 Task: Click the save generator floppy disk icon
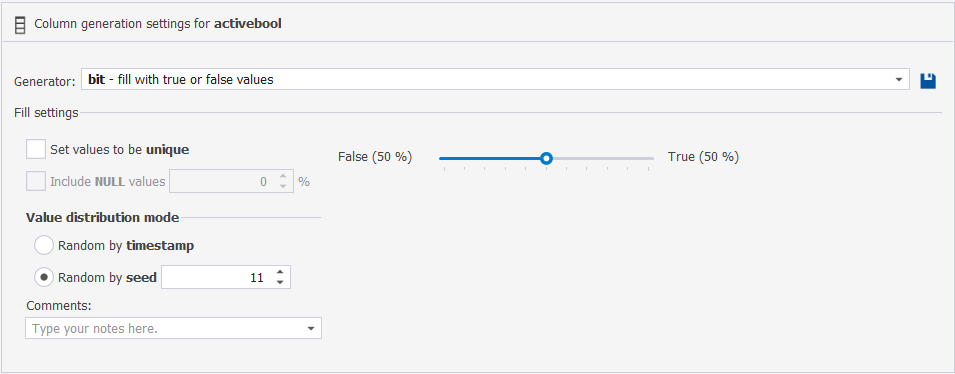pyautogui.click(x=928, y=80)
